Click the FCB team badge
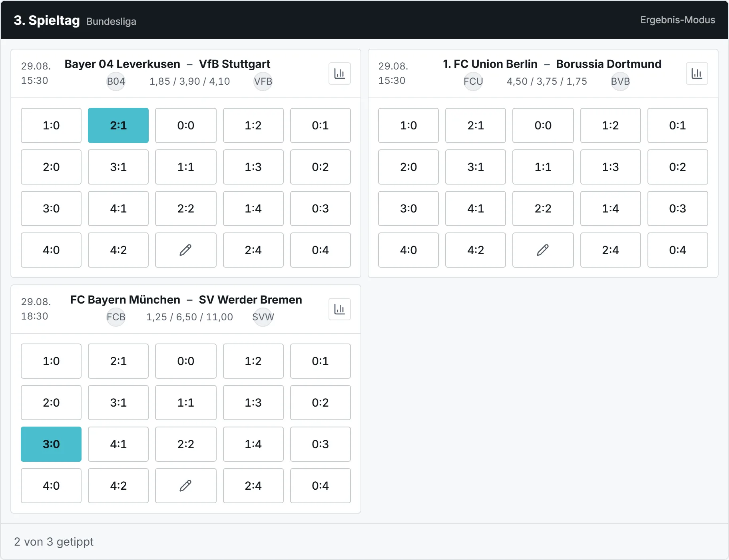Screen dimensions: 729x560 point(116,317)
